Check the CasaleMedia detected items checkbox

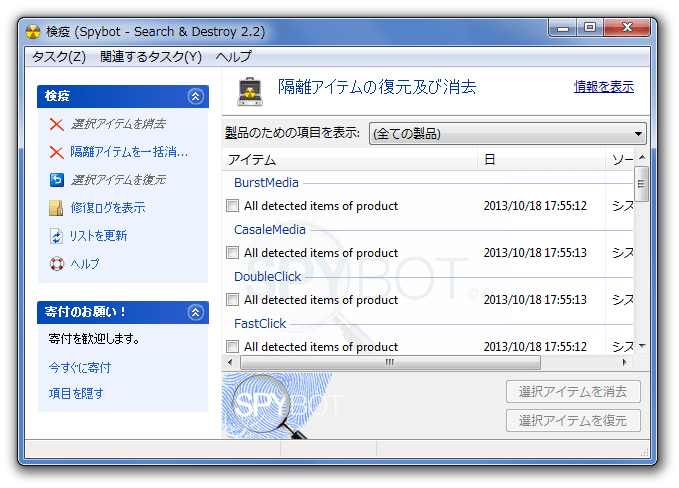pos(233,252)
